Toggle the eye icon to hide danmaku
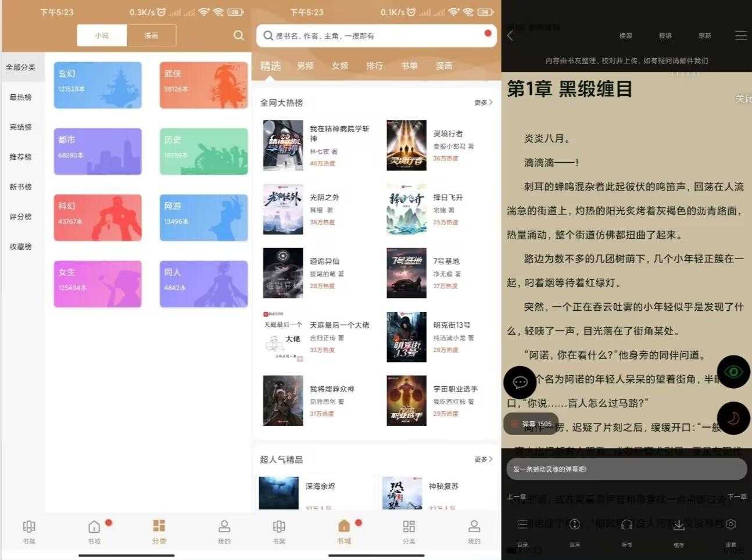 point(733,372)
